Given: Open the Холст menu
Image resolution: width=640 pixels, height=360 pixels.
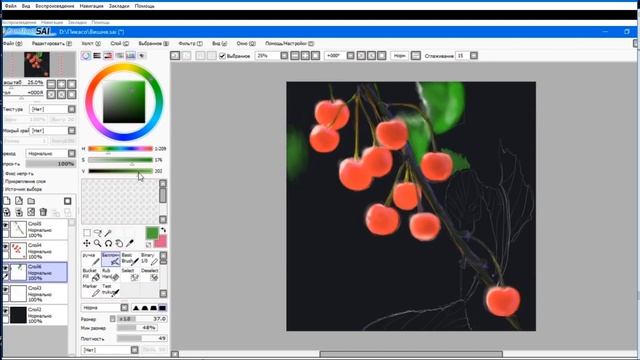Looking at the screenshot, I should pyautogui.click(x=91, y=43).
